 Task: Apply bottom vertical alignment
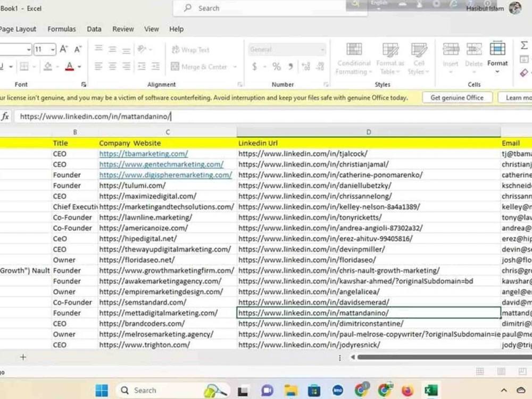[126, 49]
